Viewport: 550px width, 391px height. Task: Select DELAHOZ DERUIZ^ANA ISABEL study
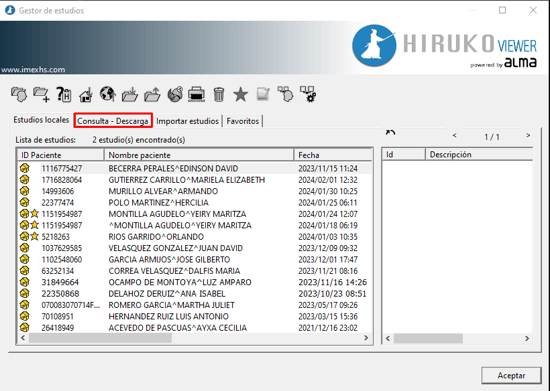(x=195, y=294)
